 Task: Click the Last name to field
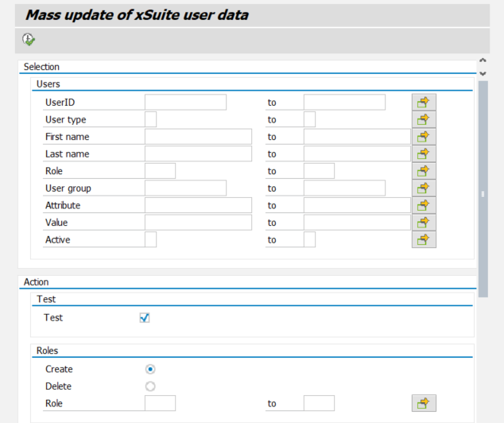click(x=357, y=154)
